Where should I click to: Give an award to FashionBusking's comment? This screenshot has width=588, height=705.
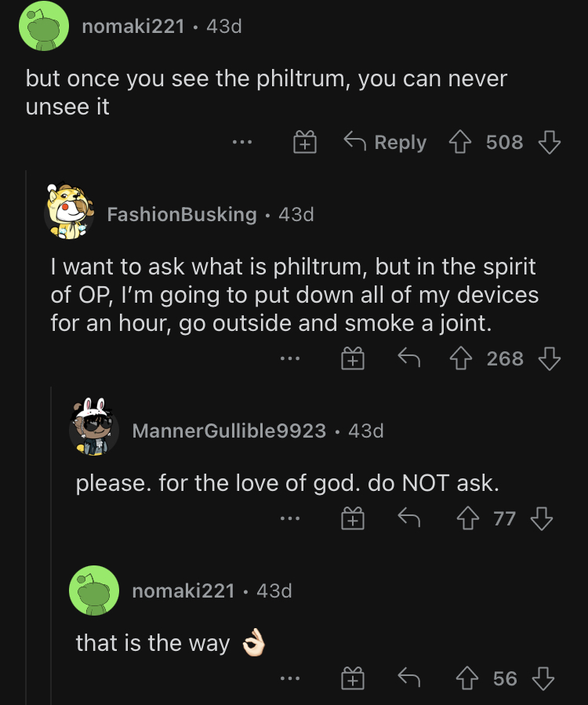(x=353, y=358)
